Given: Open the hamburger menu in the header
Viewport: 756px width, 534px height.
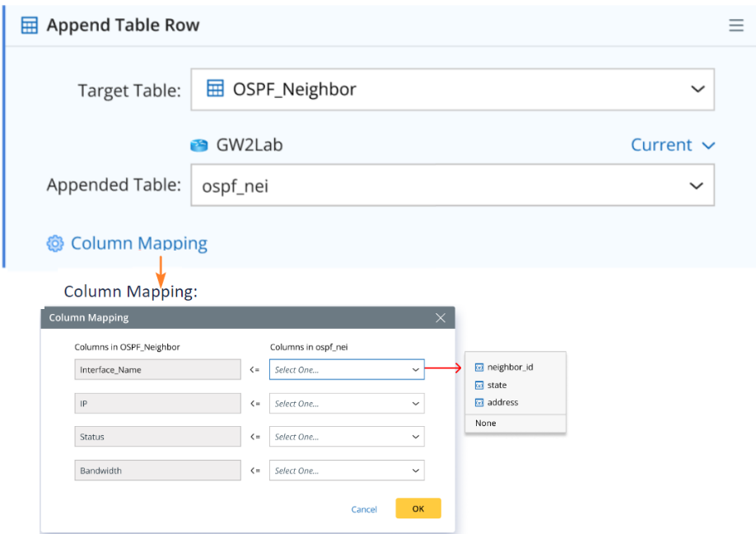Looking at the screenshot, I should pyautogui.click(x=736, y=26).
